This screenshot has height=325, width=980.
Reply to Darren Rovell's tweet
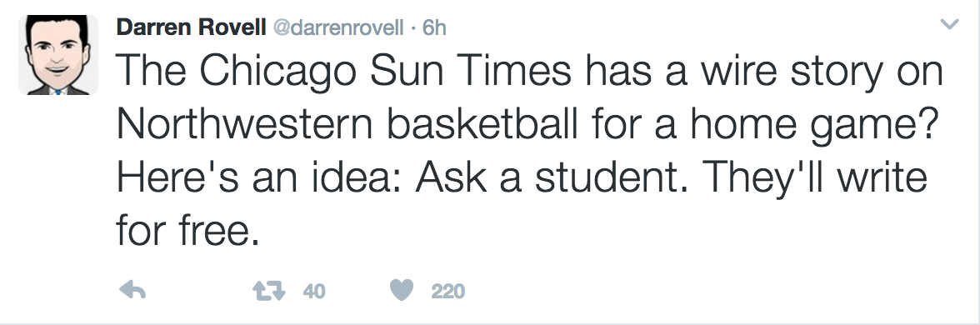click(x=132, y=290)
